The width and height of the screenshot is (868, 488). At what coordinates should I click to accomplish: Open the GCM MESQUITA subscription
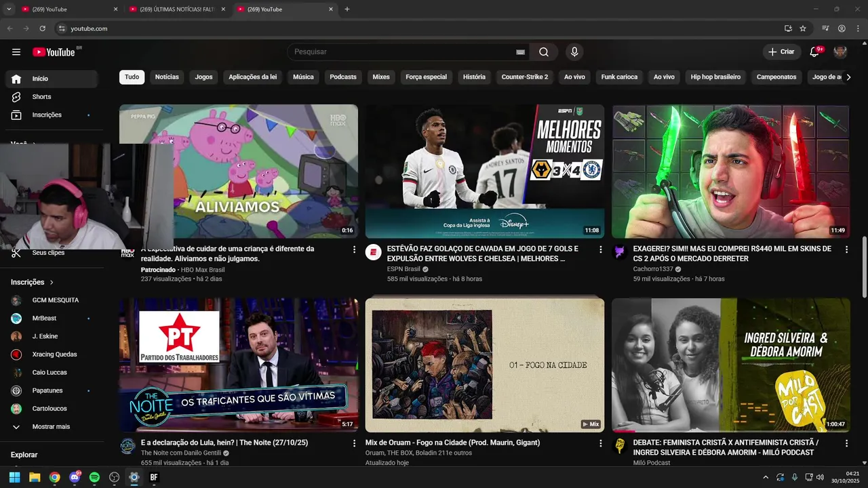[52, 300]
